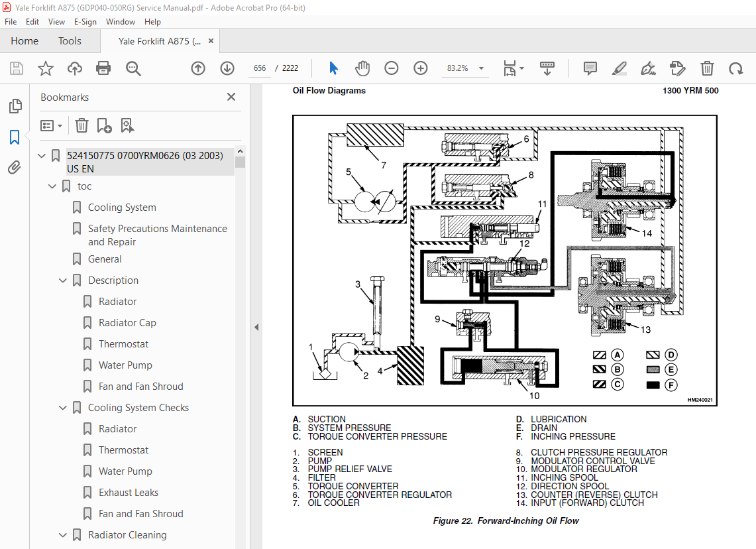
Task: Rotate the page view clockwise
Action: point(735,68)
